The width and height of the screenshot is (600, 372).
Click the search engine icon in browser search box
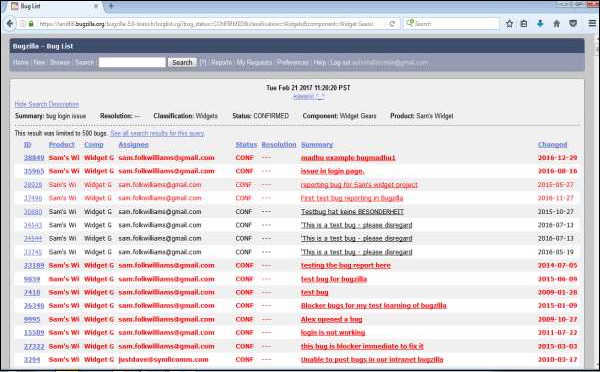click(410, 23)
